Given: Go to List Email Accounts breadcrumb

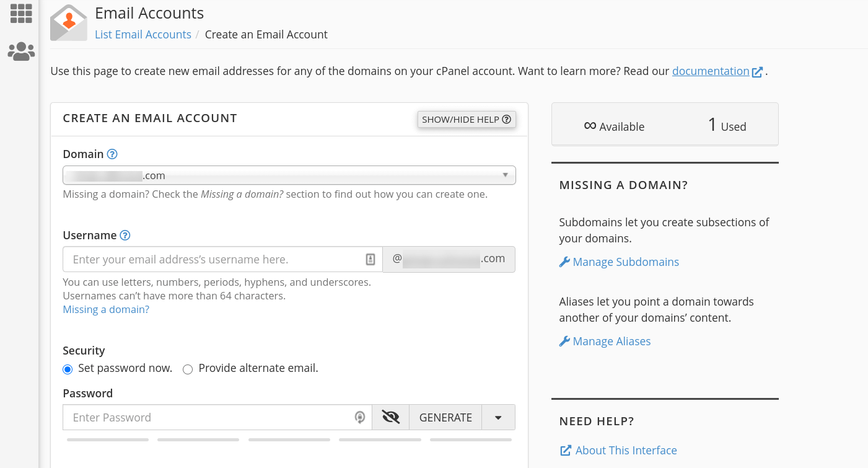Looking at the screenshot, I should [x=143, y=34].
